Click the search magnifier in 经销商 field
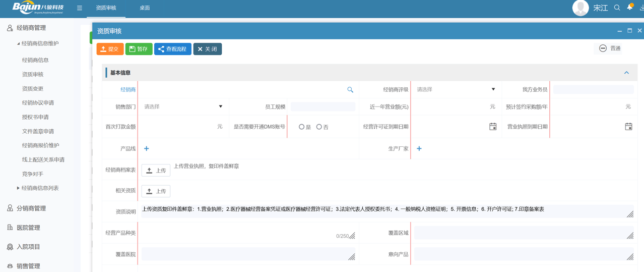Image resolution: width=644 pixels, height=272 pixels. click(x=350, y=90)
